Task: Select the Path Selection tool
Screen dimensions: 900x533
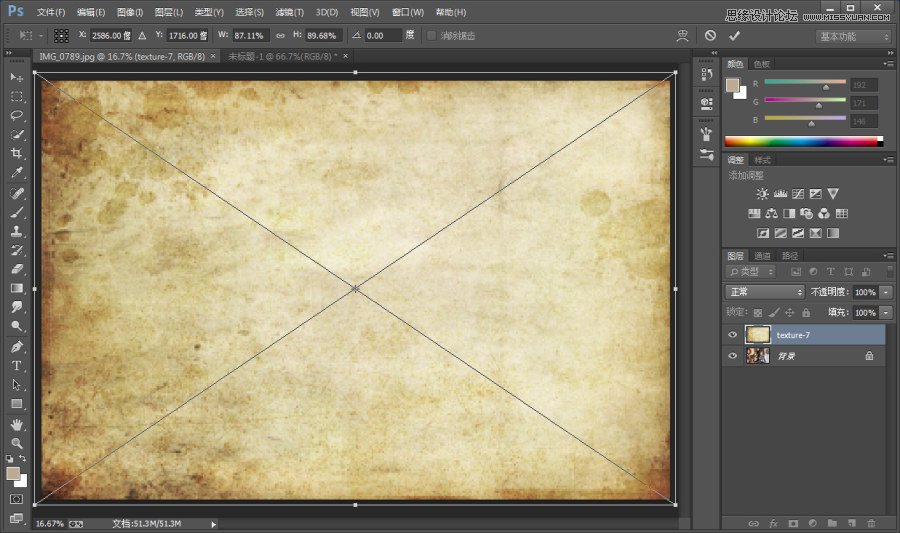Action: [x=16, y=385]
